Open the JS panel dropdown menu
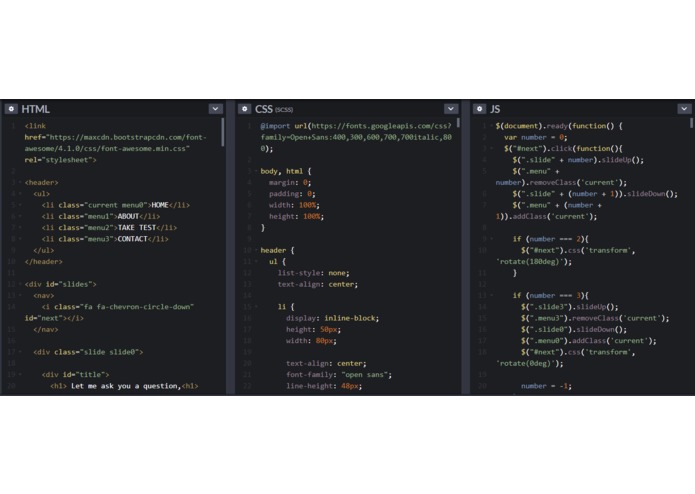The width and height of the screenshot is (695, 494). [x=684, y=109]
